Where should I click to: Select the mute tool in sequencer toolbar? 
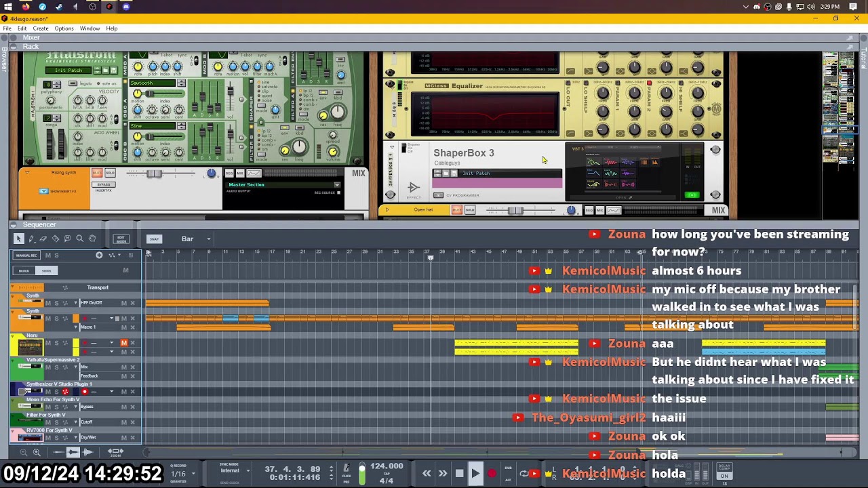[67, 239]
